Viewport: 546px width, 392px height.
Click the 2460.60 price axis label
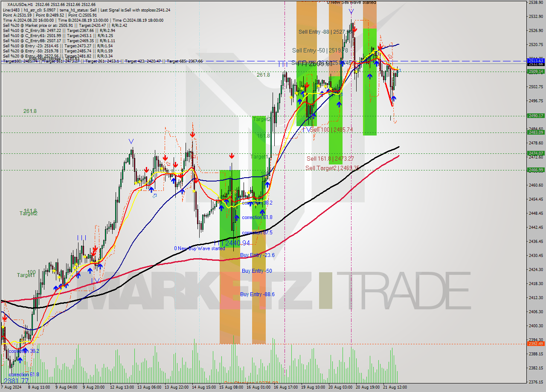click(536, 185)
